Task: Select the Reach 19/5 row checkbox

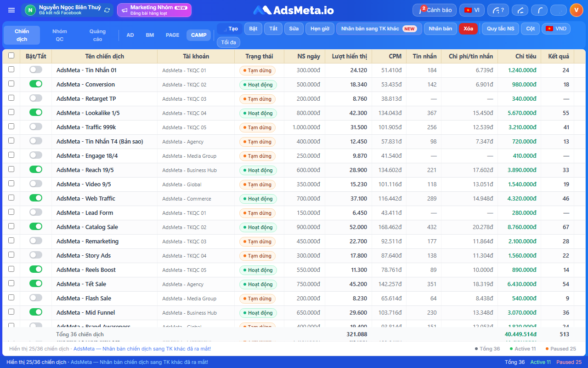Action: click(11, 169)
